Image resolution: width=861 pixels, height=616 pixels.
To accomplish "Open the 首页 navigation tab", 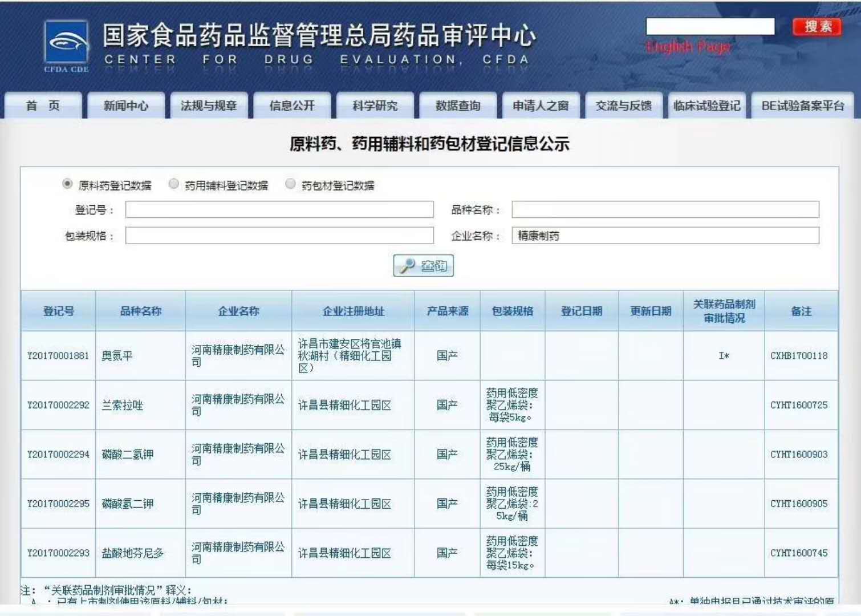I will [43, 106].
